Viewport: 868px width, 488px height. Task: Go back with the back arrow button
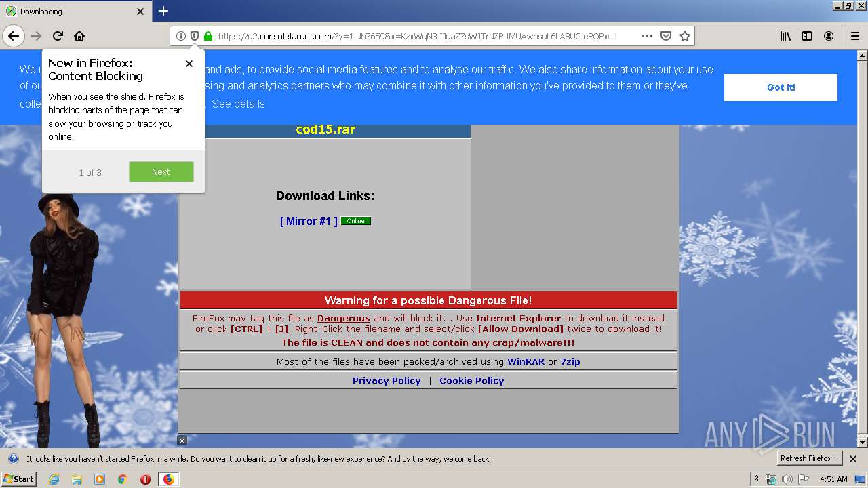[14, 36]
